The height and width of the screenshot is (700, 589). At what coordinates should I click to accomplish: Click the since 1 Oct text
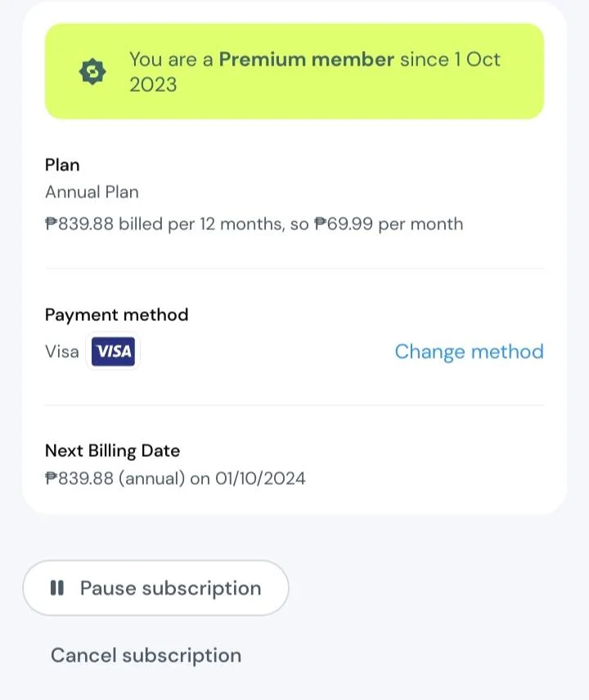click(450, 60)
